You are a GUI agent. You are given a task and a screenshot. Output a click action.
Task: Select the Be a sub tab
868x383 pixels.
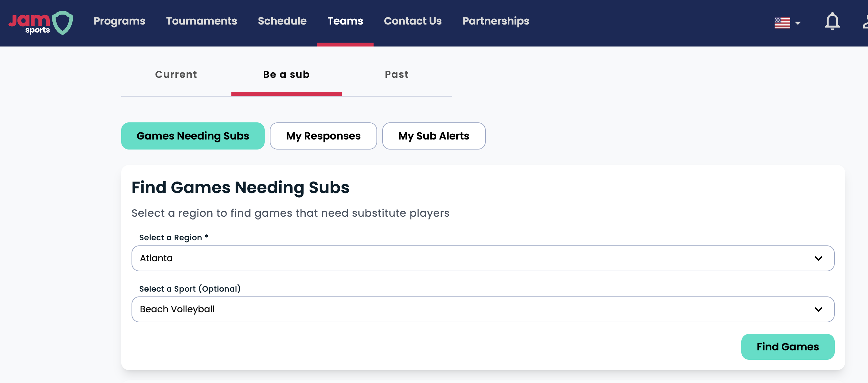pyautogui.click(x=286, y=75)
